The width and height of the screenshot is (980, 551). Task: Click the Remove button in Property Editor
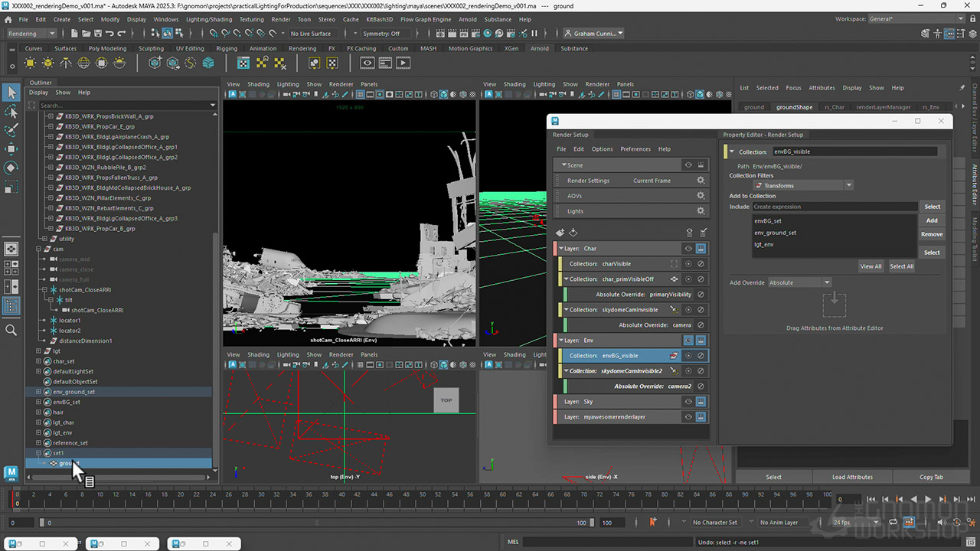click(x=931, y=234)
